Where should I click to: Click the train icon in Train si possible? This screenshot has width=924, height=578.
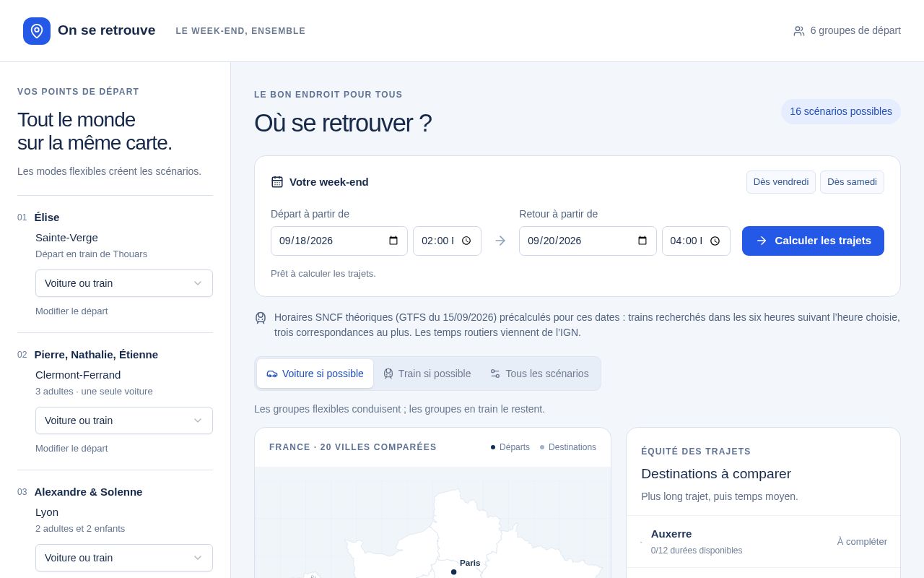pyautogui.click(x=388, y=374)
